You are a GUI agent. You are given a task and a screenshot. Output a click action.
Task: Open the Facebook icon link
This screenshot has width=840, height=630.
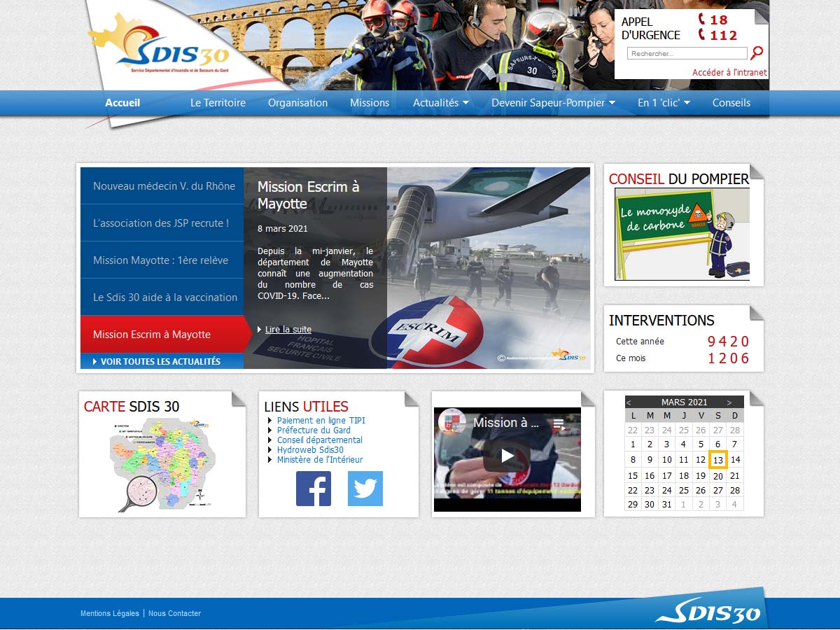pos(314,489)
